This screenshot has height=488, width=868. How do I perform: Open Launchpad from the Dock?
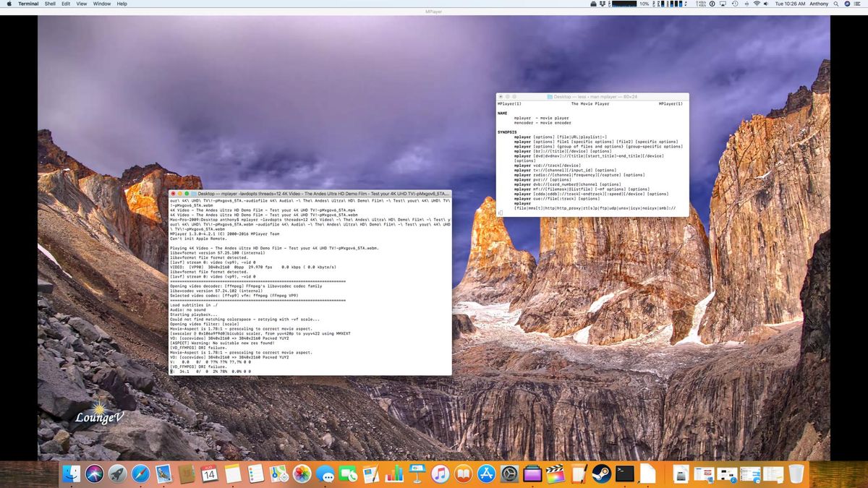(x=117, y=475)
